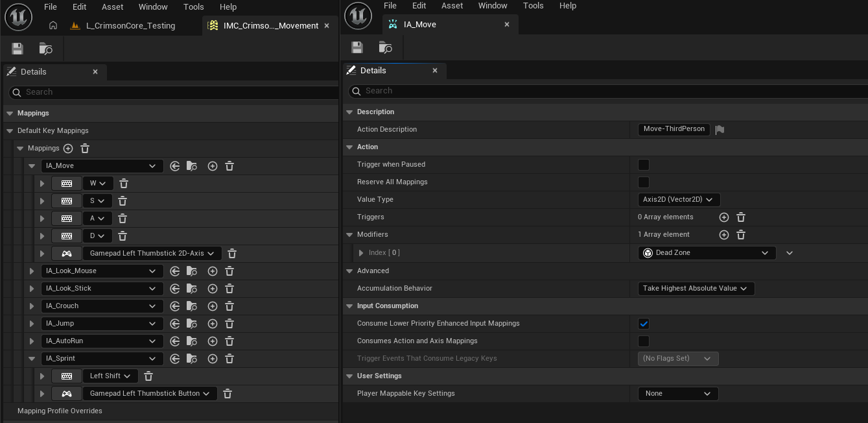The width and height of the screenshot is (868, 423).
Task: Enable Trigger when Paused
Action: pos(644,165)
